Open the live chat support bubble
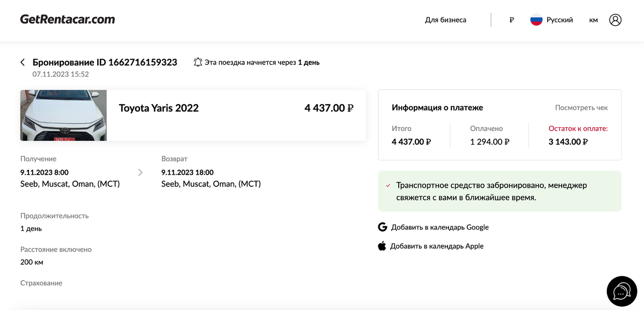Viewport: 644px width, 310px height. (621, 291)
